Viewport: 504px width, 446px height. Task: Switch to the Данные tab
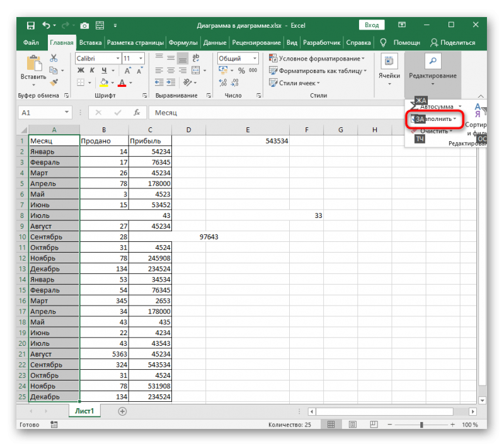(215, 42)
